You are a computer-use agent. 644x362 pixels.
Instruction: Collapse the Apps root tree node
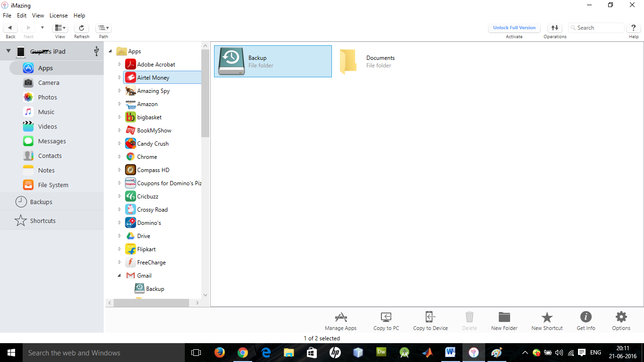[110, 51]
